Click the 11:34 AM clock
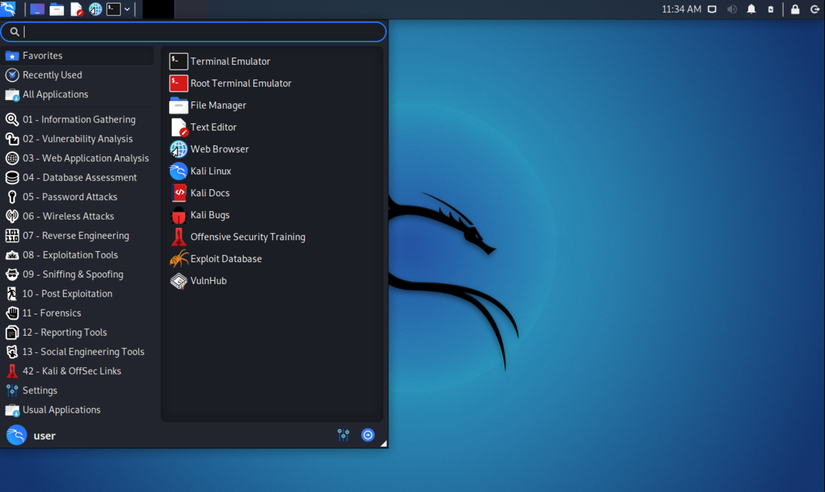The width and height of the screenshot is (825, 492). 681,9
